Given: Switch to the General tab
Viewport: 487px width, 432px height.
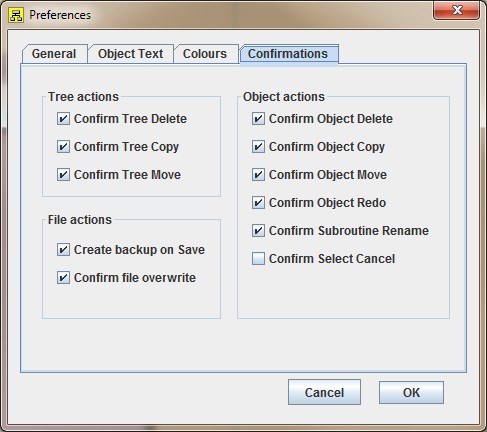Looking at the screenshot, I should click(54, 54).
